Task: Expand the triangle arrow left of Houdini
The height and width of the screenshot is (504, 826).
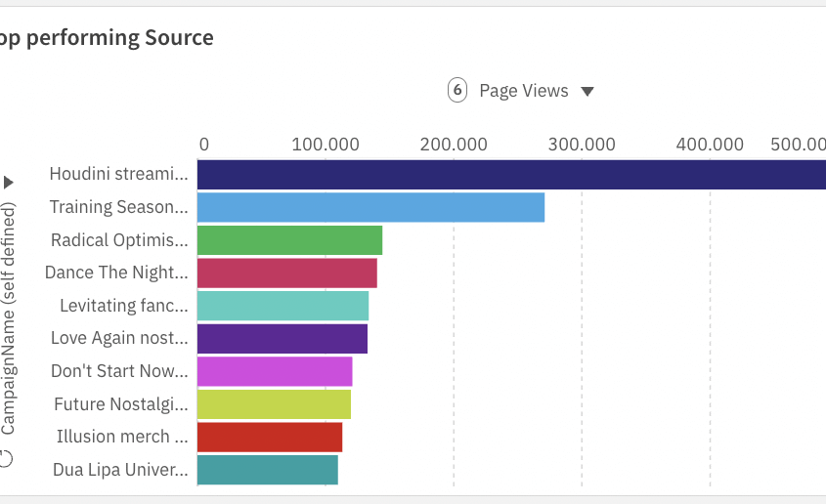Action: pyautogui.click(x=10, y=183)
